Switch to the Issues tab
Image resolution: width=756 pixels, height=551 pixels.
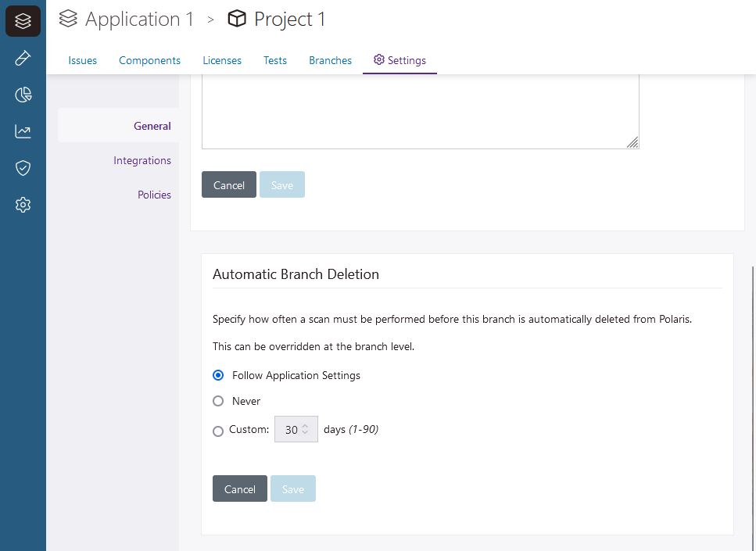coord(82,60)
